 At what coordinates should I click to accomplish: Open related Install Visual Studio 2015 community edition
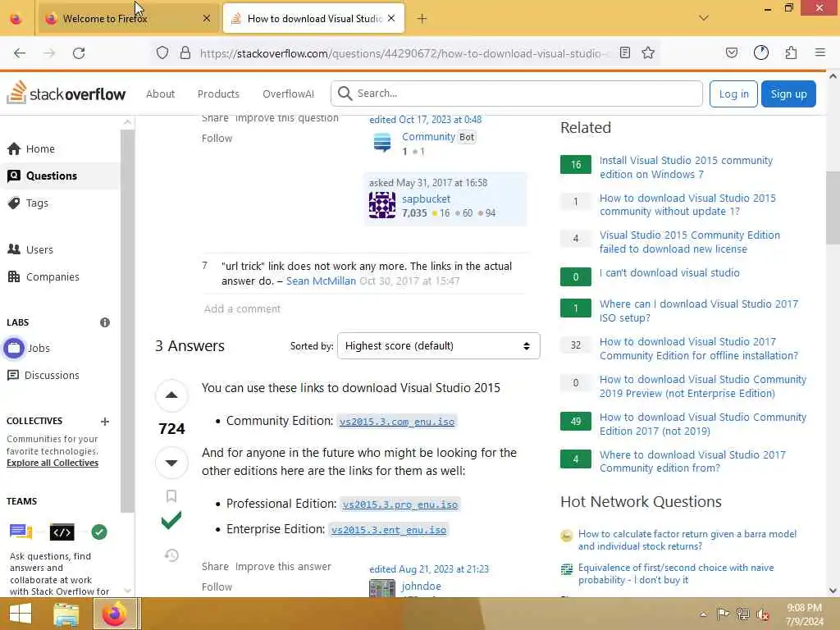click(686, 167)
